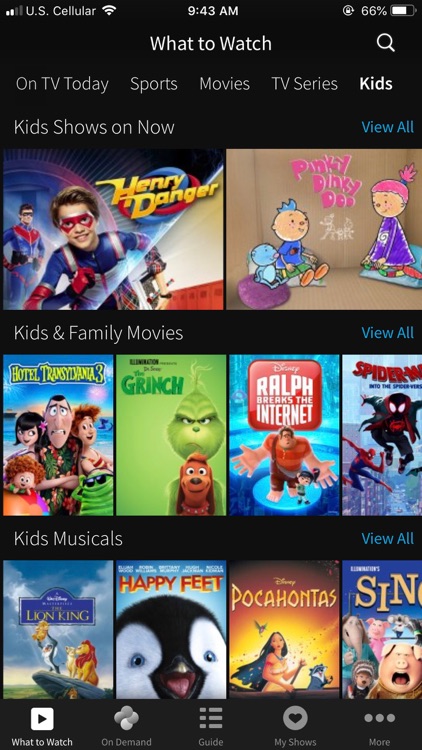Screen dimensions: 422x750
Task: Select the TV Series tab
Action: 305,84
